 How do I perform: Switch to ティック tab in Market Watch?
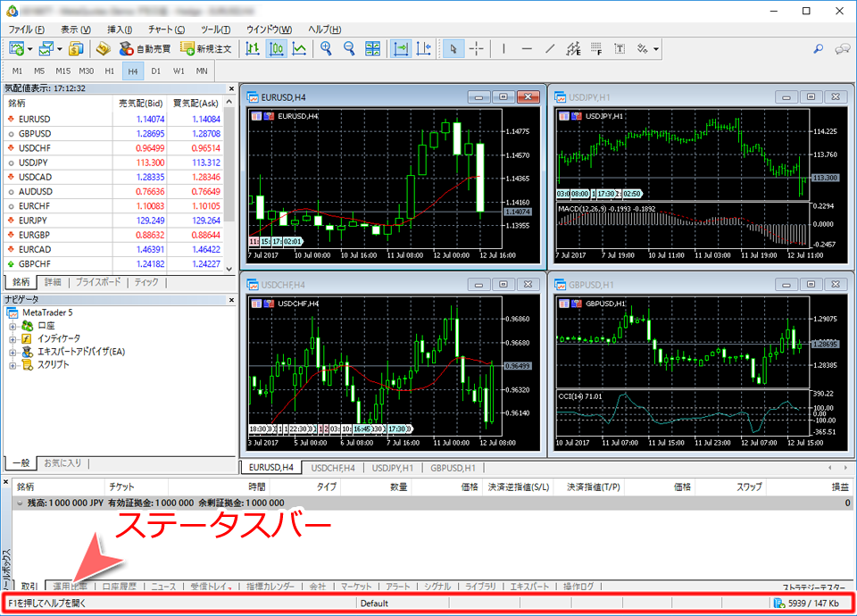coord(146,282)
